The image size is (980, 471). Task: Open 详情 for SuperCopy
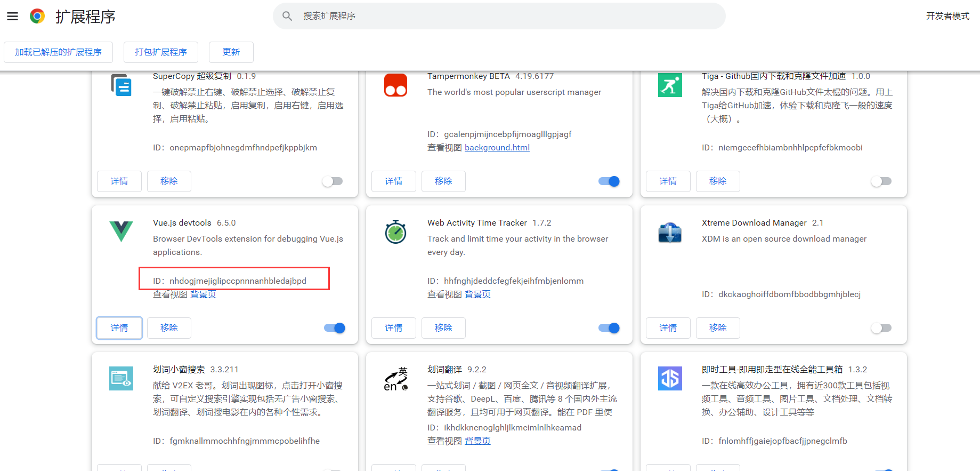119,181
